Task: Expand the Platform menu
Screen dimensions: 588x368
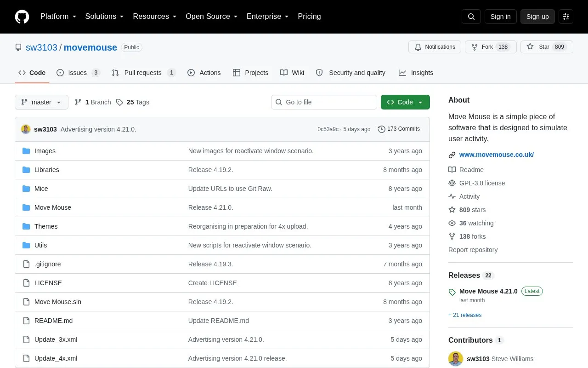Action: pyautogui.click(x=58, y=17)
